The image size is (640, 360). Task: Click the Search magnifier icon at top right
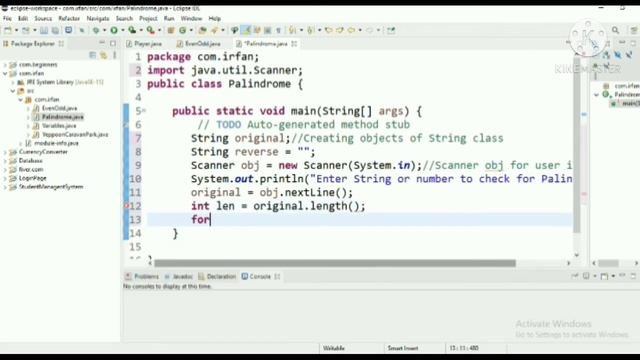616,30
